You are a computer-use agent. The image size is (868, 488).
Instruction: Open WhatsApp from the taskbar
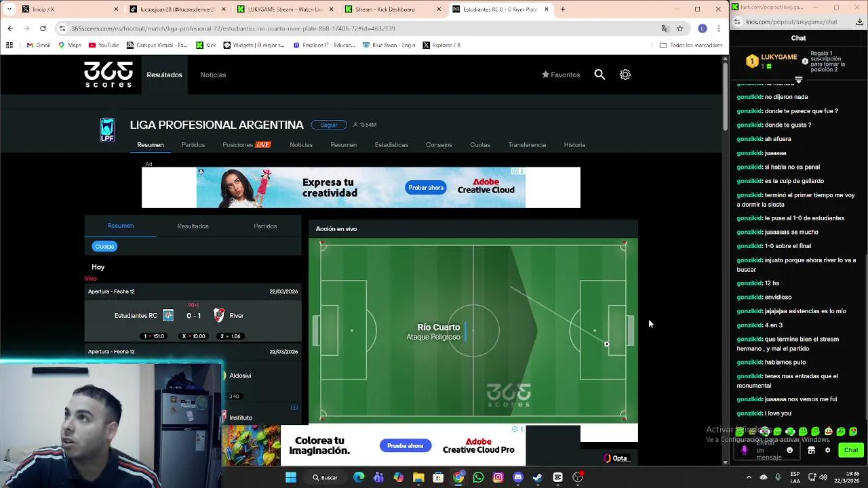(478, 477)
